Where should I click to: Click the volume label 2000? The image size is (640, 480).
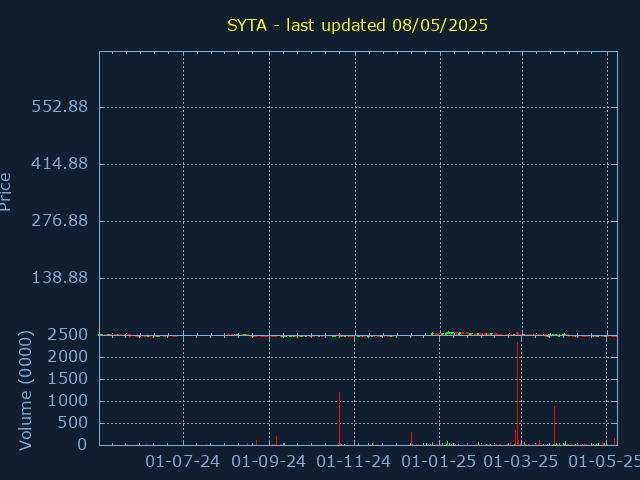(x=67, y=357)
